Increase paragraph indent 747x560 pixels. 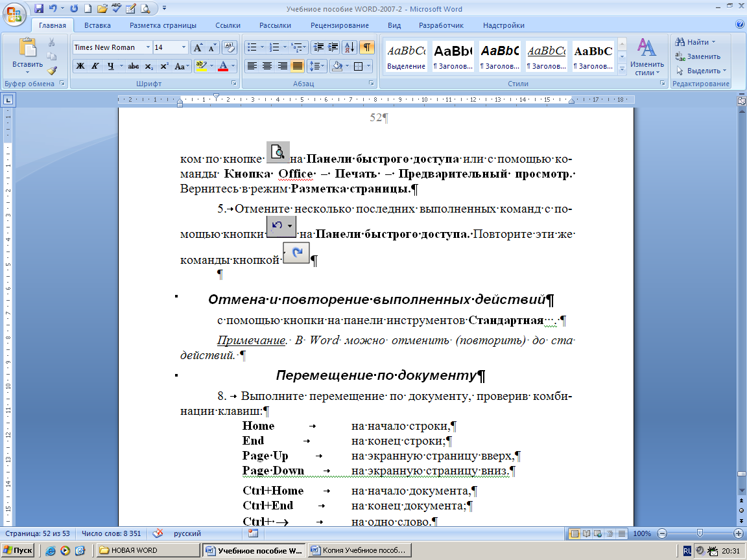pos(333,47)
